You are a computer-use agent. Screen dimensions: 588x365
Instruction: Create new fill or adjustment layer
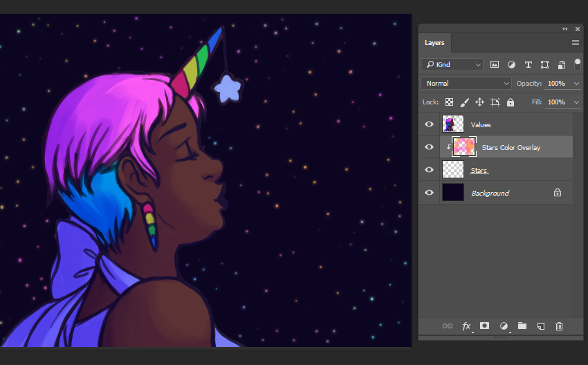(504, 326)
